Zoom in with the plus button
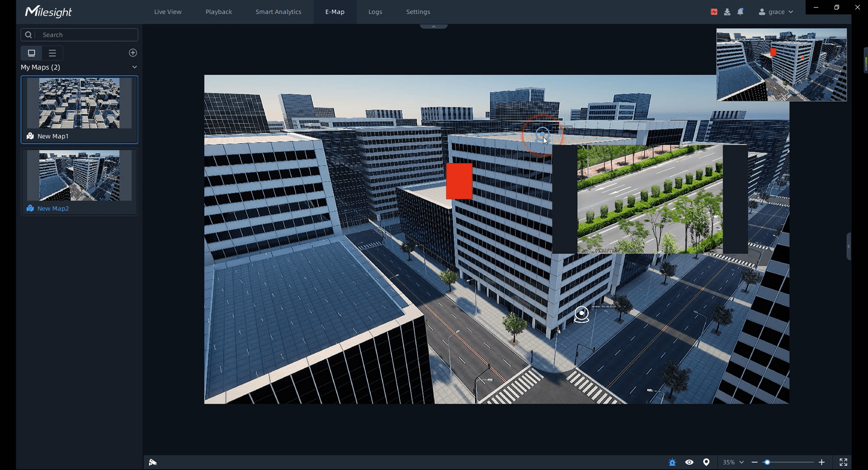The height and width of the screenshot is (470, 868). click(821, 462)
